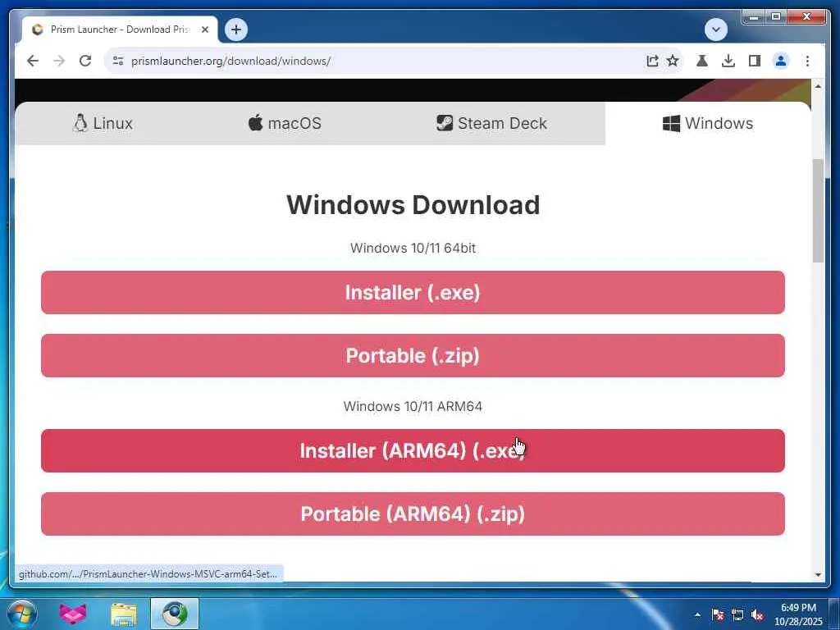Click the page scrollbar down arrow

(818, 575)
